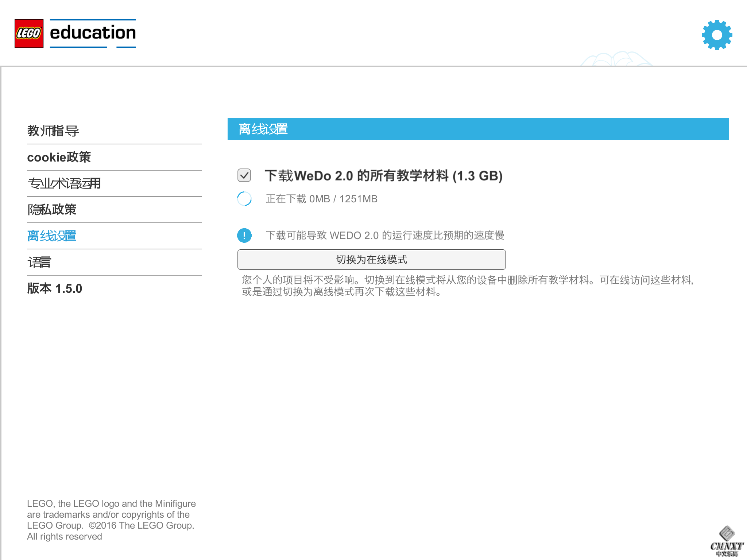Viewport: 747px width, 560px height.
Task: Open the 隐私政策 menu item
Action: tap(114, 210)
